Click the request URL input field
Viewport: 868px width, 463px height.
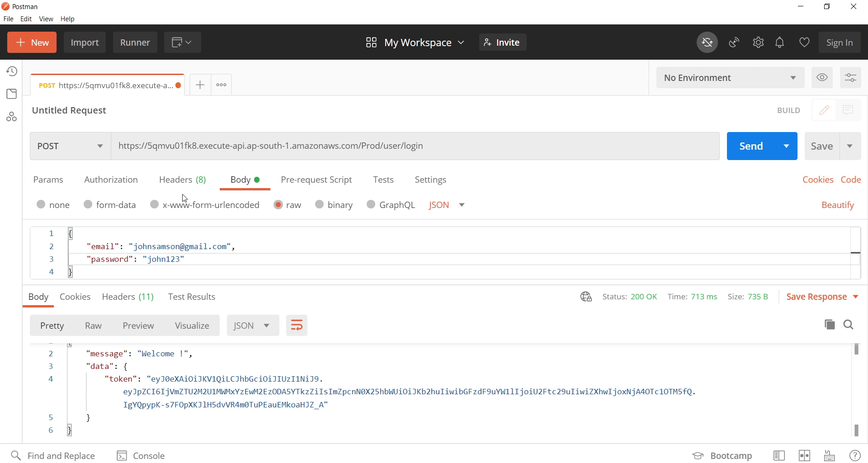click(415, 146)
